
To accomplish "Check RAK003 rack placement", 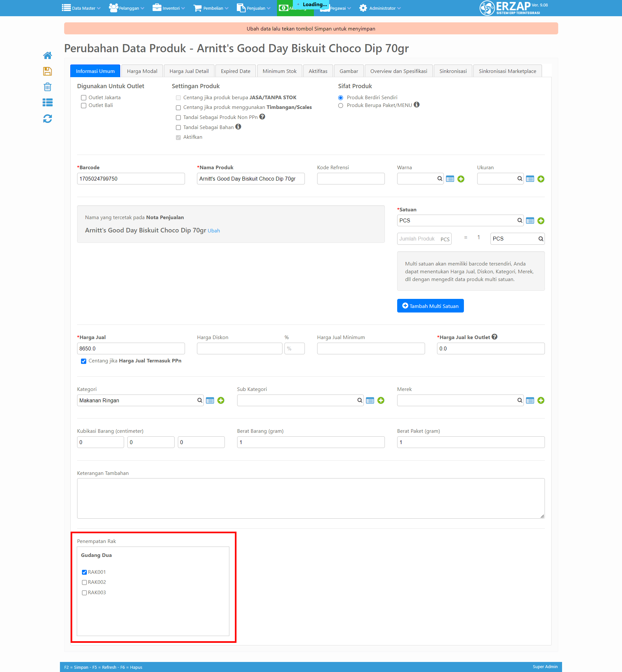I will (x=85, y=593).
